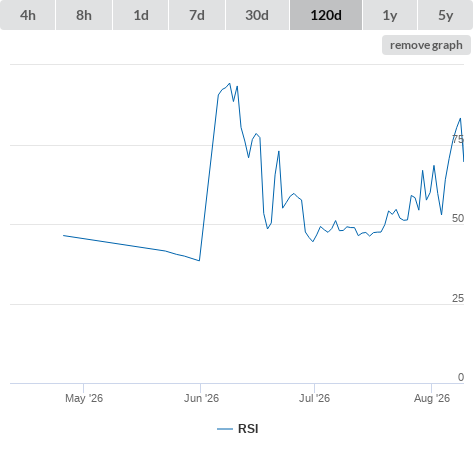474x455 pixels.
Task: Open the 5y time range
Action: tap(446, 15)
